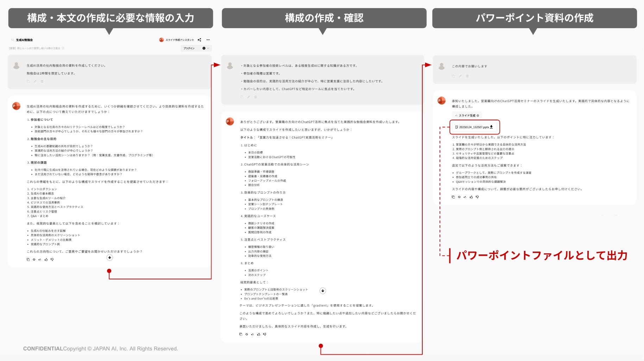
Task: Click bullet Q&Aセッションでの具体的な課題解決
Action: click(481, 182)
